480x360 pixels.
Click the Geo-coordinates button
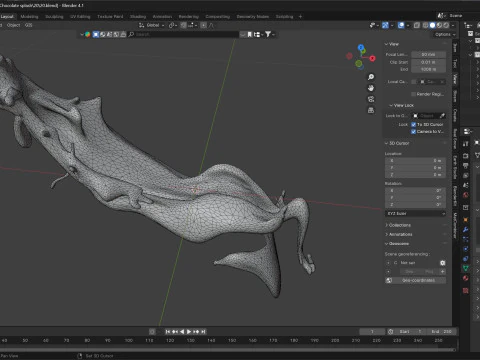click(x=415, y=280)
